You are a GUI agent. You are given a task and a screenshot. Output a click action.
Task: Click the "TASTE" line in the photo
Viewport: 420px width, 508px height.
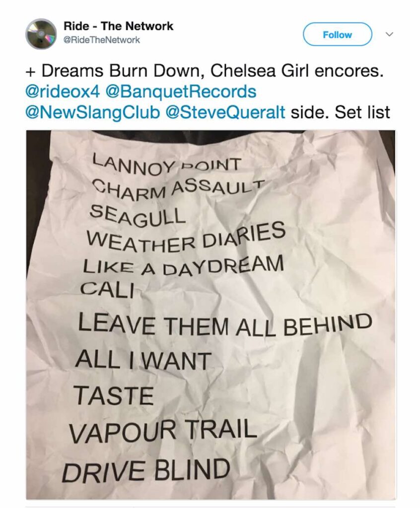point(114,395)
